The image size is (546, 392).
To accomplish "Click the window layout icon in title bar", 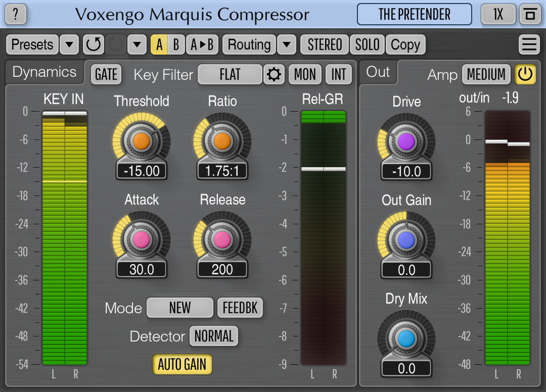I will 529,14.
